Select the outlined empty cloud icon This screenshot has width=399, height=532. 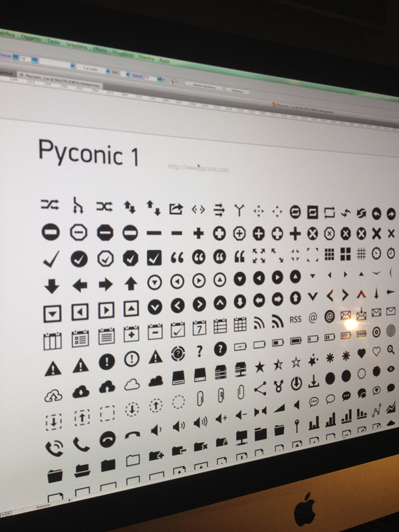pyautogui.click(x=132, y=384)
